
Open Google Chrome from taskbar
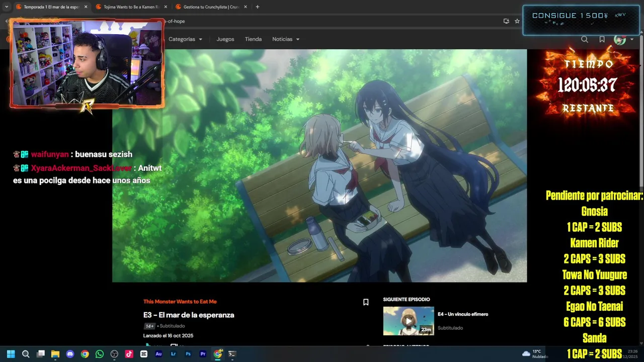coord(85,354)
